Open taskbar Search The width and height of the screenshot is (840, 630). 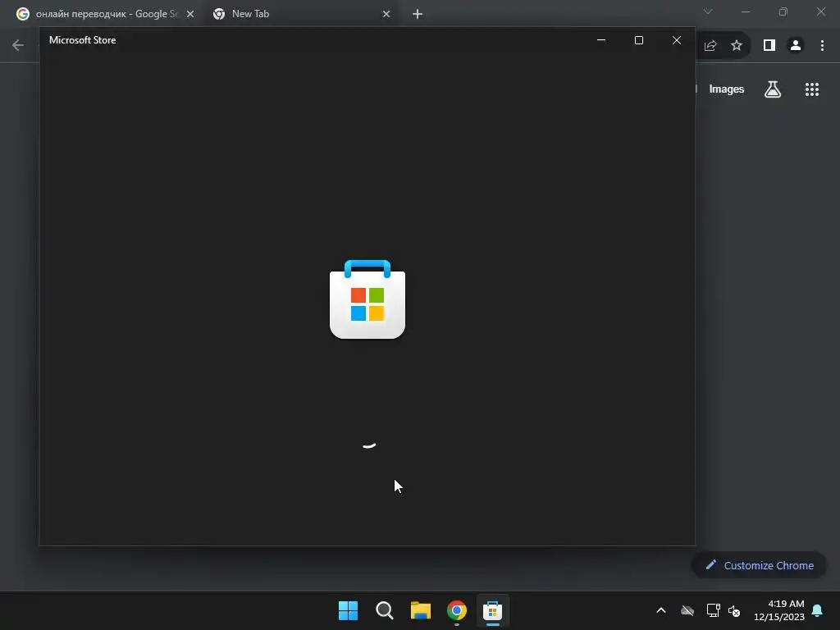tap(385, 610)
